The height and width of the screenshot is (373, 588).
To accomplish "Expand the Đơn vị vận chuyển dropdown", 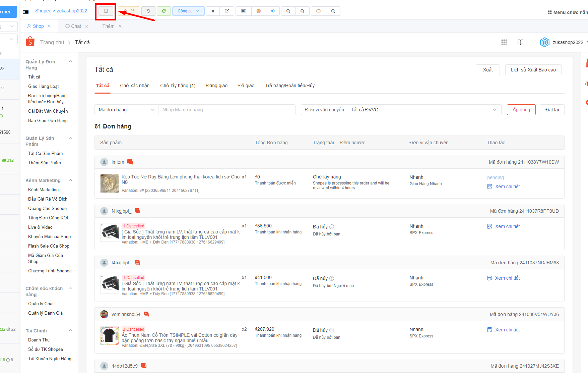I will tap(401, 110).
